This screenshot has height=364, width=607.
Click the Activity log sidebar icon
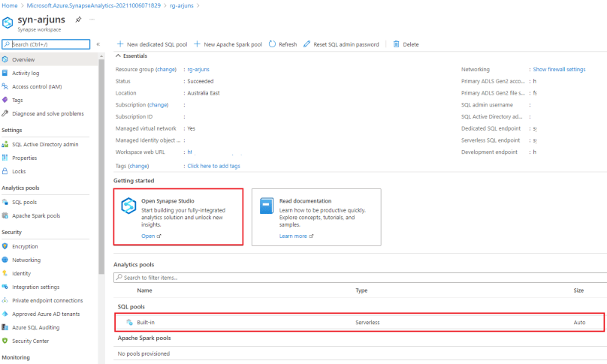(x=5, y=73)
